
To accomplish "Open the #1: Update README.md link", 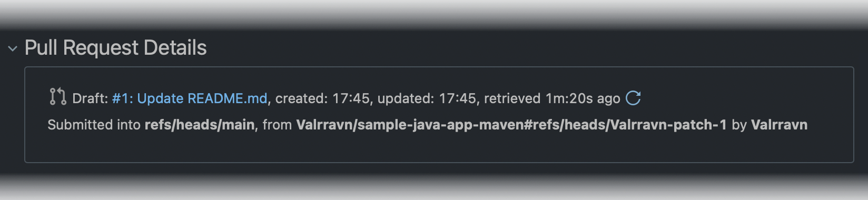I will click(190, 98).
